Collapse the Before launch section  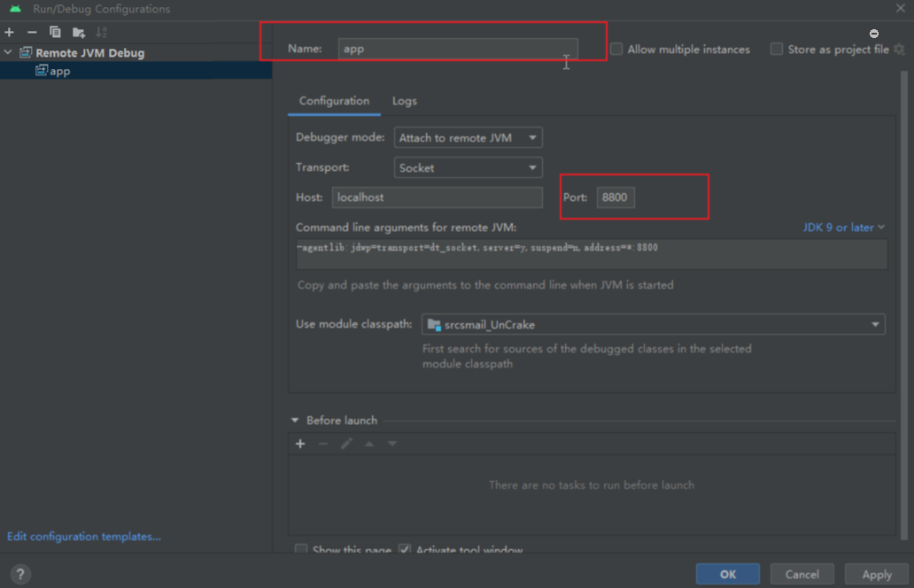[x=295, y=421]
